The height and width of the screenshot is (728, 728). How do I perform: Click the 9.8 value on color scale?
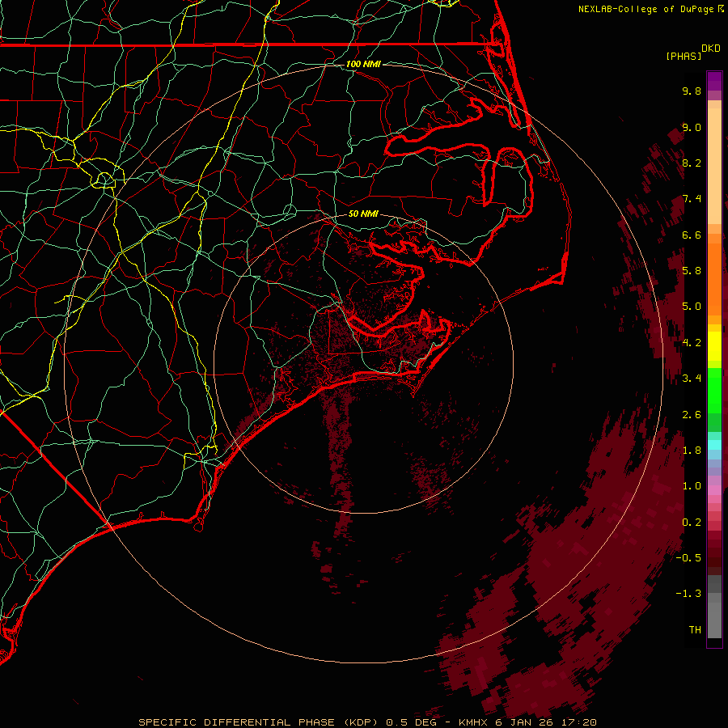tap(692, 91)
